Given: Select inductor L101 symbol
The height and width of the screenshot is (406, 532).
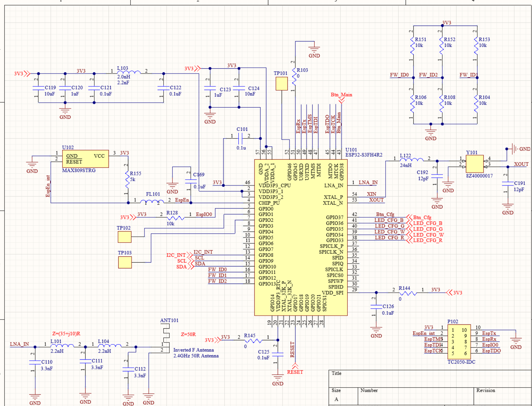Looking at the screenshot, I should coord(62,346).
